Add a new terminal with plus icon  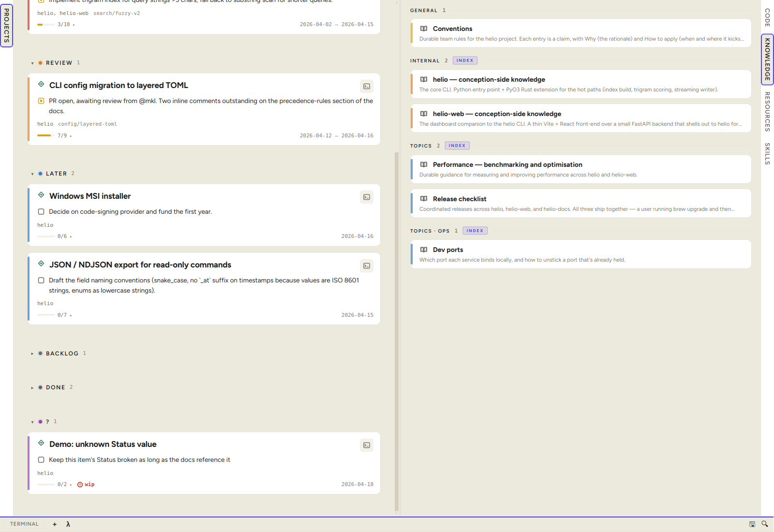55,524
